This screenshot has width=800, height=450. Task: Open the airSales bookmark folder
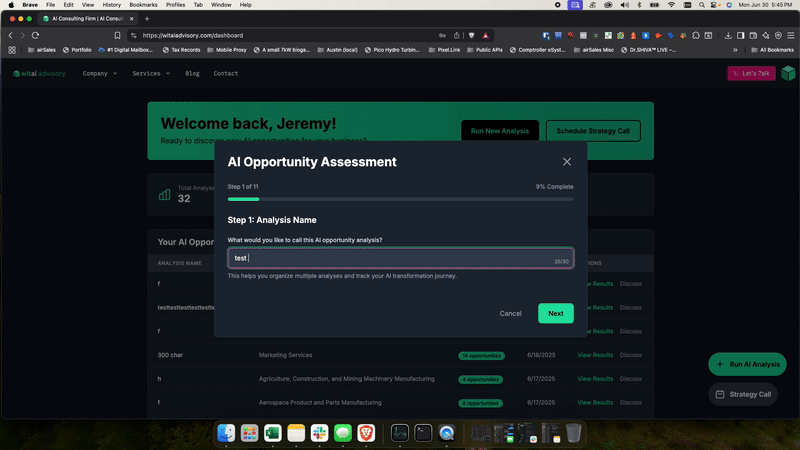coord(42,50)
